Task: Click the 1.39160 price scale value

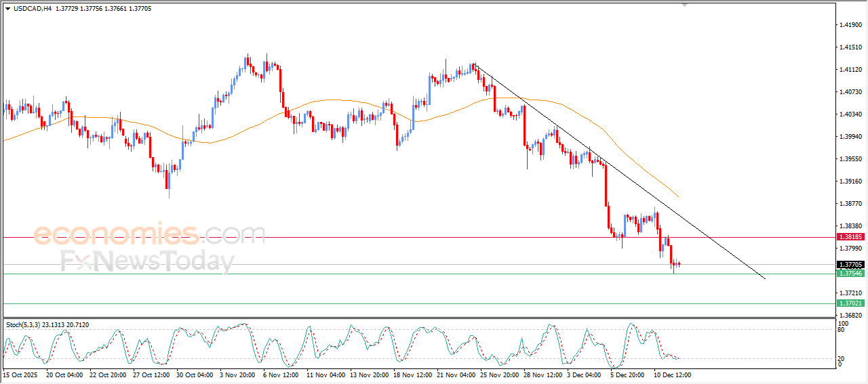Action: click(850, 182)
